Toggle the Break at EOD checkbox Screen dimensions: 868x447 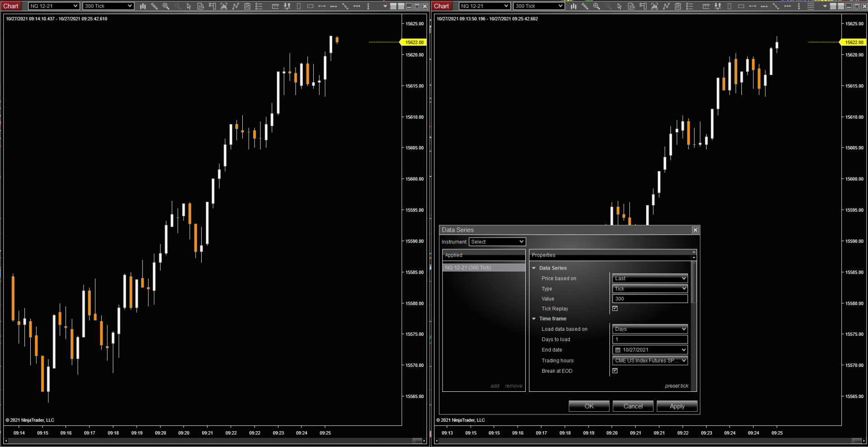point(615,371)
